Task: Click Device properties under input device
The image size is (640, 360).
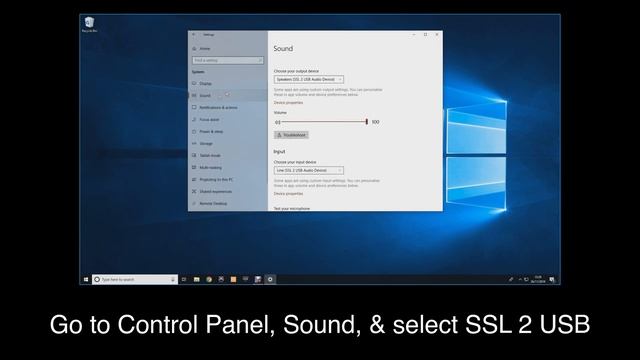Action: pos(288,194)
